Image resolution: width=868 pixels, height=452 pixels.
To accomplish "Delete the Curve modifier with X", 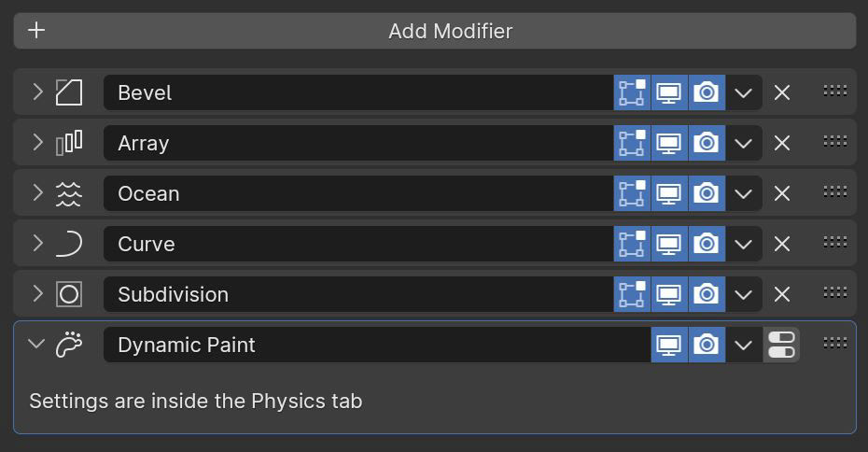I will (x=781, y=244).
